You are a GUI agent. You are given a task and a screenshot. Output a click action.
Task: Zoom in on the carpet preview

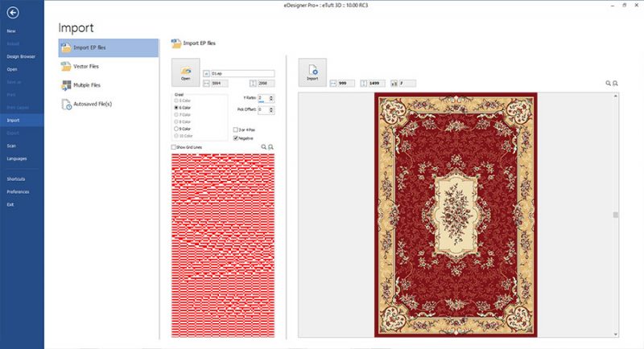(609, 84)
